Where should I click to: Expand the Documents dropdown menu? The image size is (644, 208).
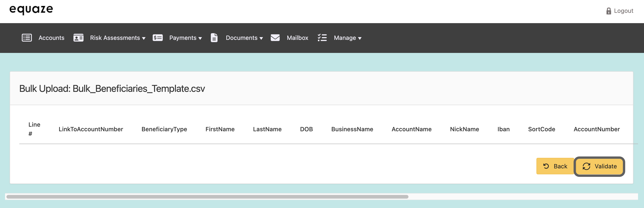244,38
